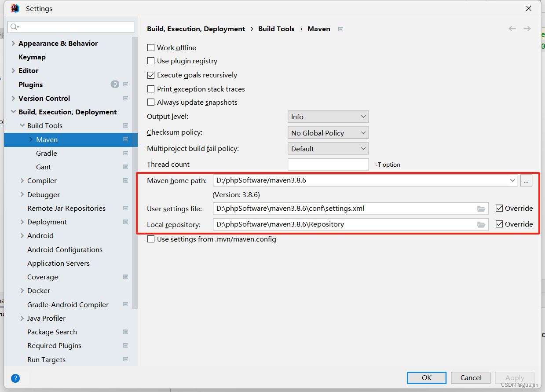Select Application Servers in tree

tap(59, 263)
